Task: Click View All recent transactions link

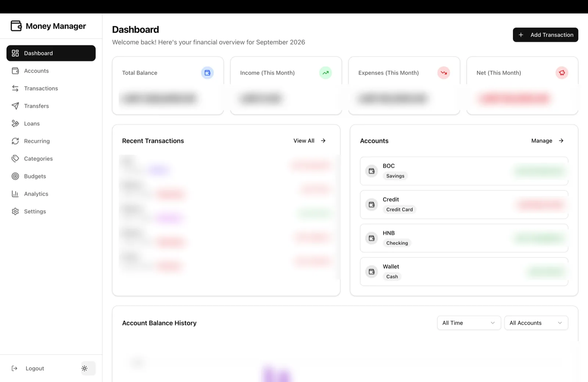Action: [309, 141]
